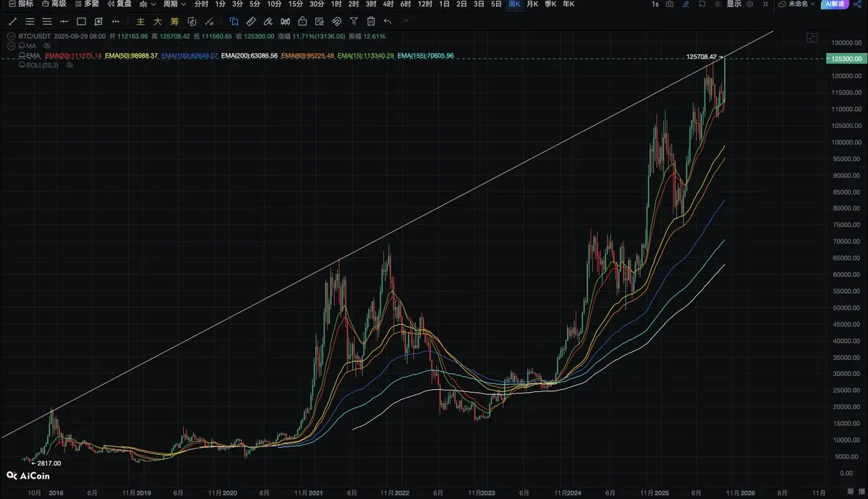
Task: Select the parallel channel lines tool
Action: (x=30, y=22)
